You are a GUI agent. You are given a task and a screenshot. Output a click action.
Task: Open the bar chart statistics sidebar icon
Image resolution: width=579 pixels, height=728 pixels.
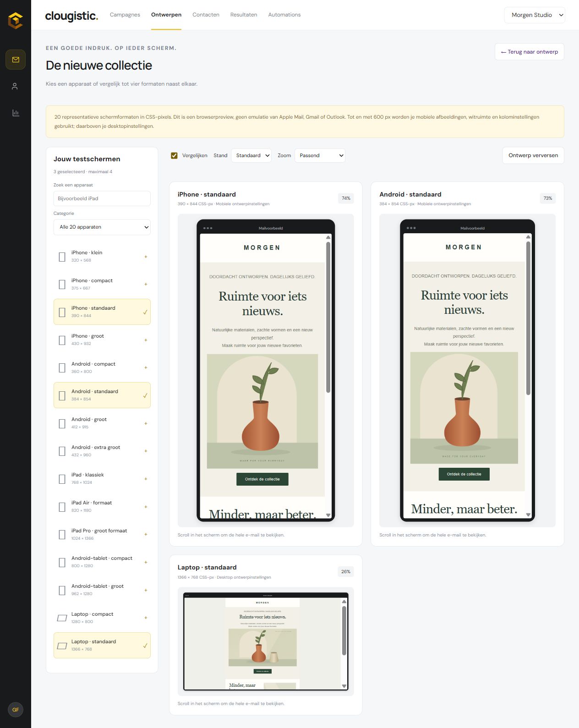coord(16,113)
